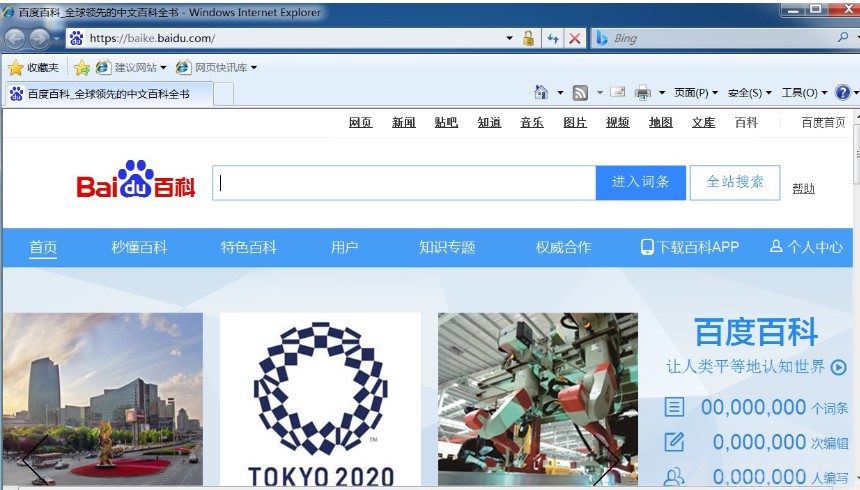Screen dimensions: 860x490
Task: Click the 新闻 link
Action: [x=404, y=122]
